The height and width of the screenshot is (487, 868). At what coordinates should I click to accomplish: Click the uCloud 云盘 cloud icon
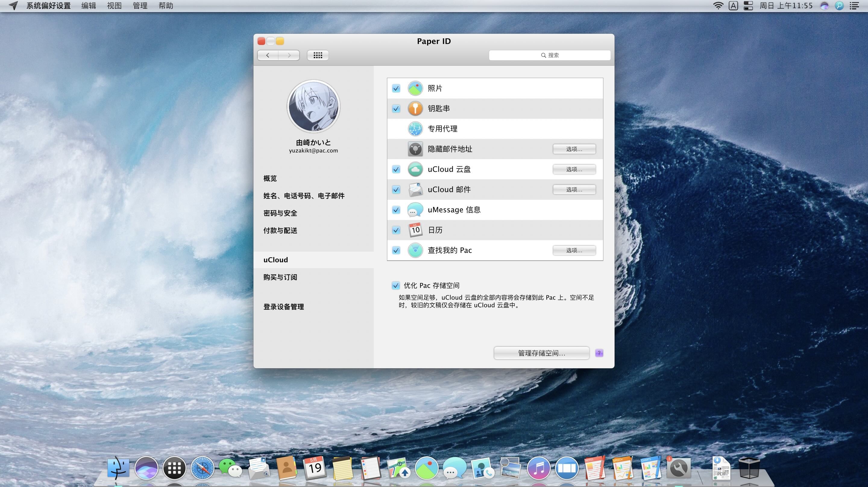point(415,169)
